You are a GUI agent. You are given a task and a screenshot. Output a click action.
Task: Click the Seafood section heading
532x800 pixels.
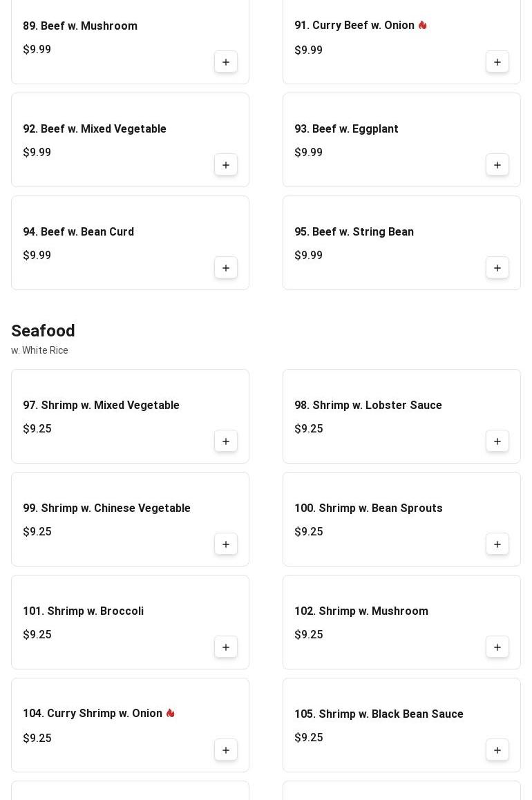(43, 331)
